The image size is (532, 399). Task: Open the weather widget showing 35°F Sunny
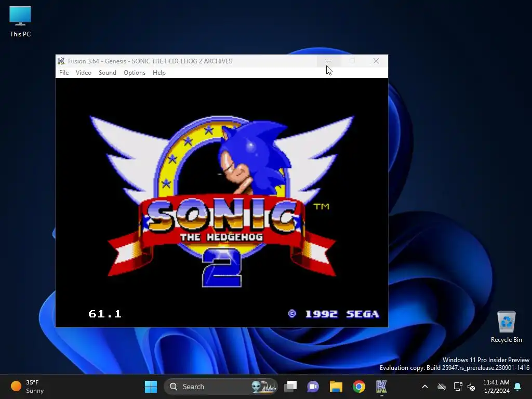click(28, 387)
